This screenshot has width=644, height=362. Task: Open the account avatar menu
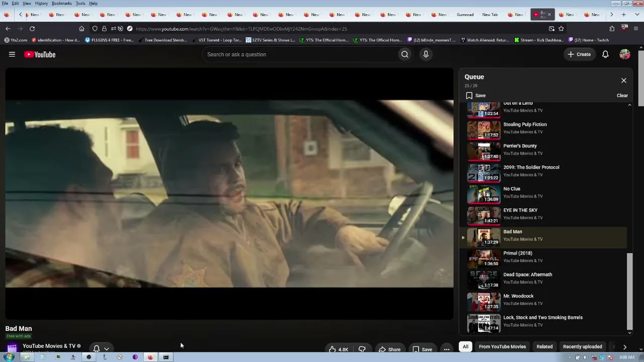[x=625, y=54]
